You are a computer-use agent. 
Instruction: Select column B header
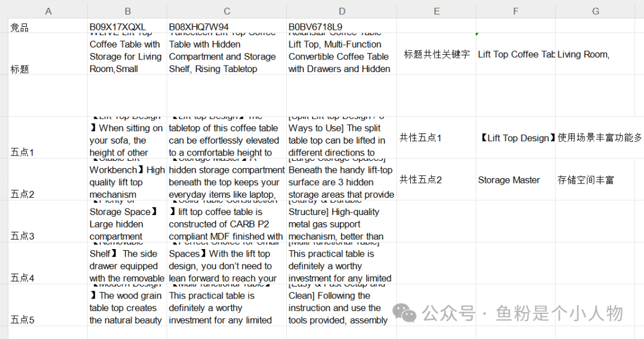(128, 11)
